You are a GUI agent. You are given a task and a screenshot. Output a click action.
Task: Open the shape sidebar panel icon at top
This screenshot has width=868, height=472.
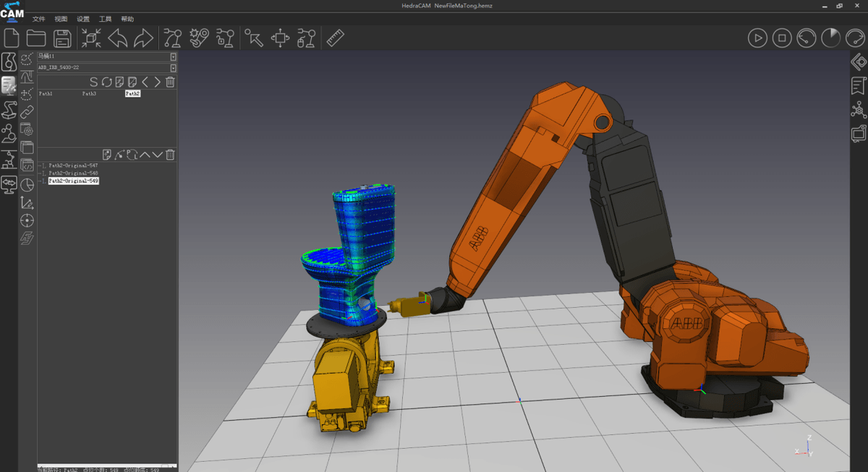tap(9, 61)
